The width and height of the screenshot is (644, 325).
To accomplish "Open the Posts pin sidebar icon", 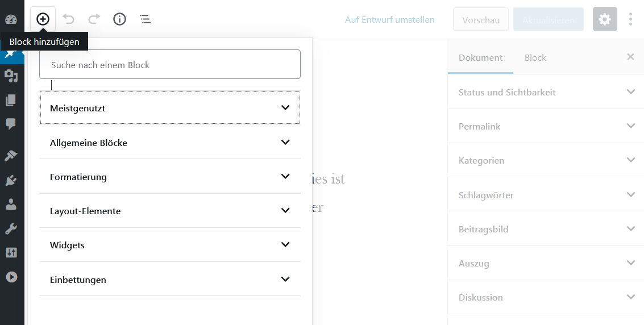I will (x=11, y=53).
